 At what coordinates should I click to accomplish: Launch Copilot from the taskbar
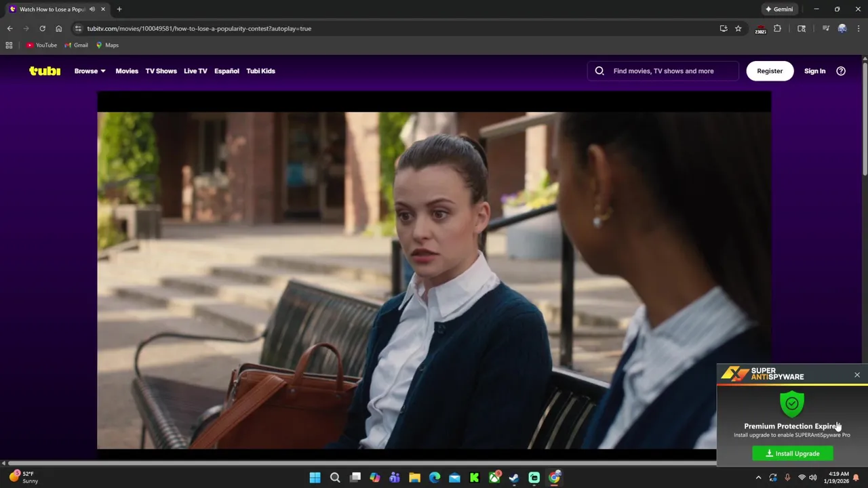[x=375, y=478]
